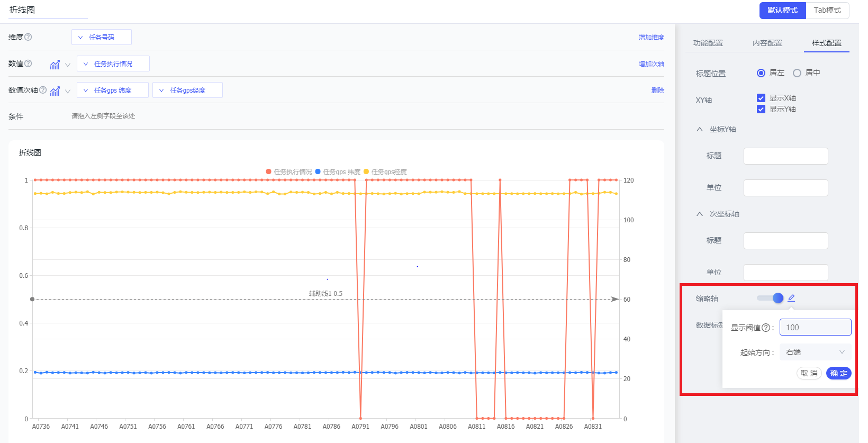Click the 120 secondary axis label
Viewport: 868px width, 443px height.
628,180
